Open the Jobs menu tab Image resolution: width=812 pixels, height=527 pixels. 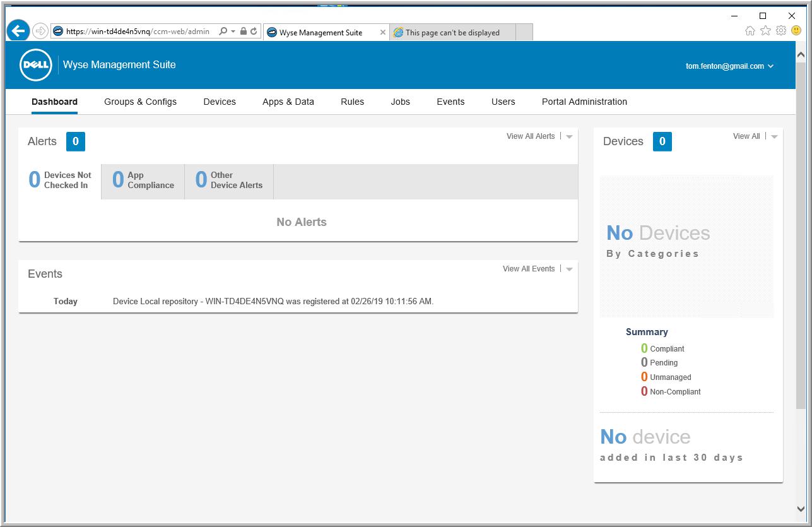point(400,102)
